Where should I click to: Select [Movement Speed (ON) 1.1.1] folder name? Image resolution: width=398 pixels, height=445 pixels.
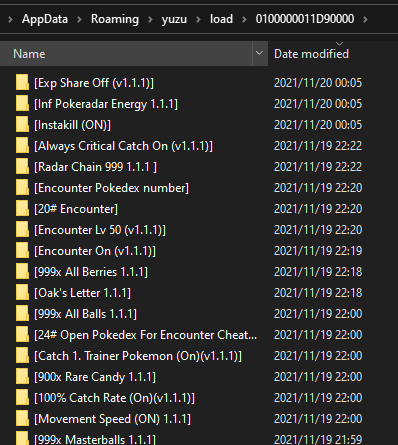click(112, 419)
